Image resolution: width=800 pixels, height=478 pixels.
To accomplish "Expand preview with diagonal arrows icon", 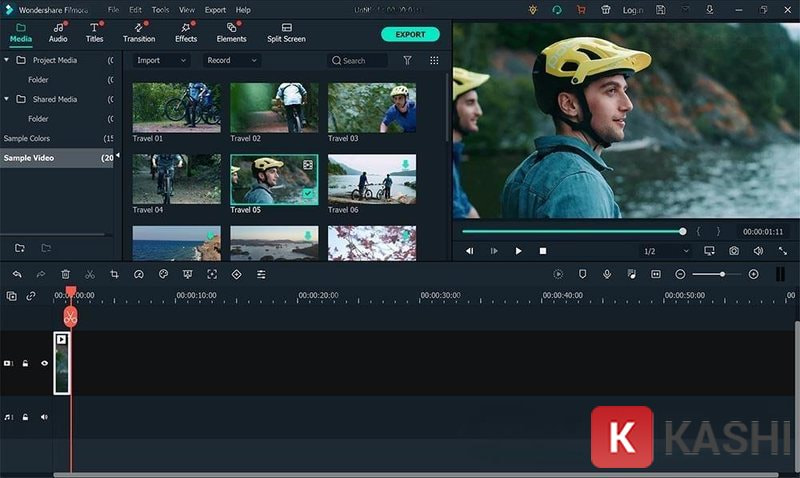I will coord(783,250).
